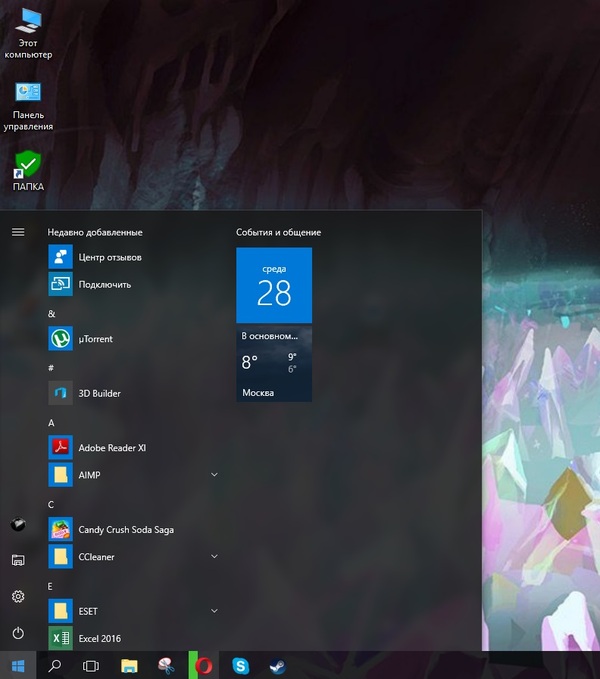The height and width of the screenshot is (679, 600).
Task: Start Candy Crush Soda Saga
Action: 125,529
